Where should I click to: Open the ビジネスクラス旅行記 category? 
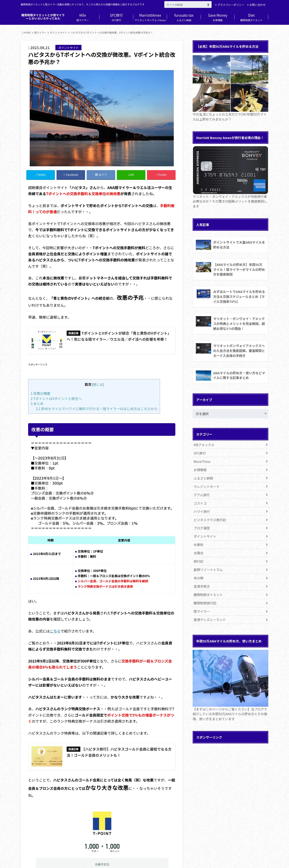(x=230, y=520)
